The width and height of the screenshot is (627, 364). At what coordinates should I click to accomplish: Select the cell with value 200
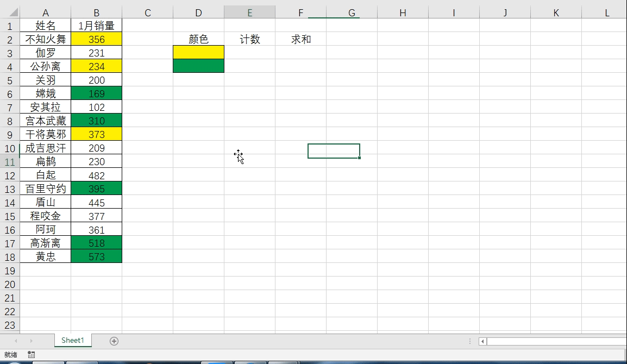pos(96,80)
